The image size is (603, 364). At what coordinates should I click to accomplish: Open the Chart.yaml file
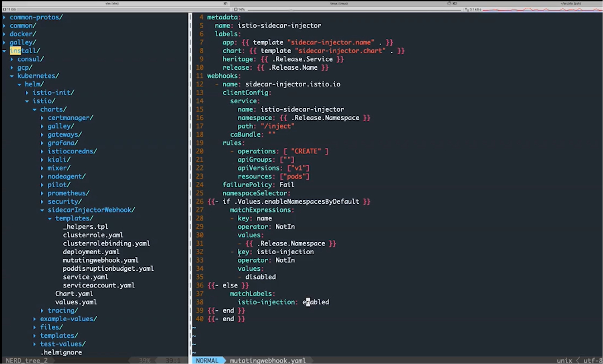click(74, 294)
